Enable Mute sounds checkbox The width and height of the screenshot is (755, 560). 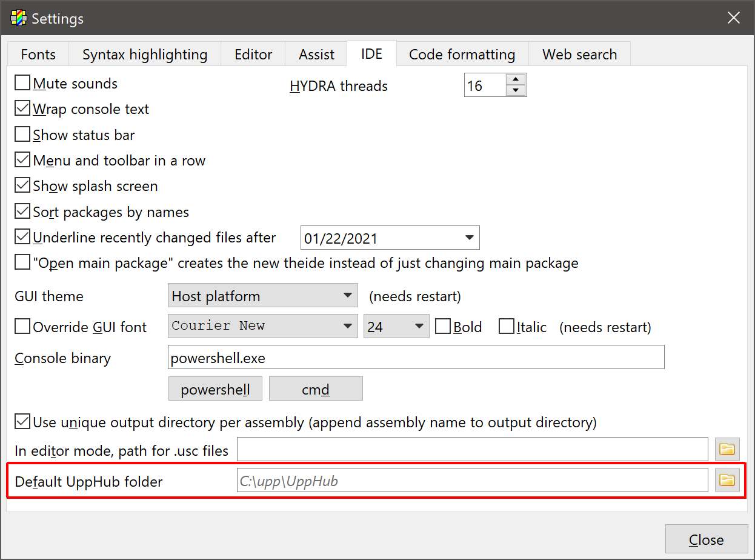tap(22, 83)
